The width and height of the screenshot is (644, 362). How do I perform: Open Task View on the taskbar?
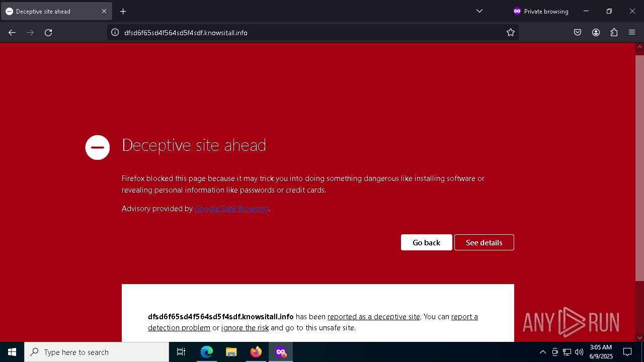[x=181, y=352]
